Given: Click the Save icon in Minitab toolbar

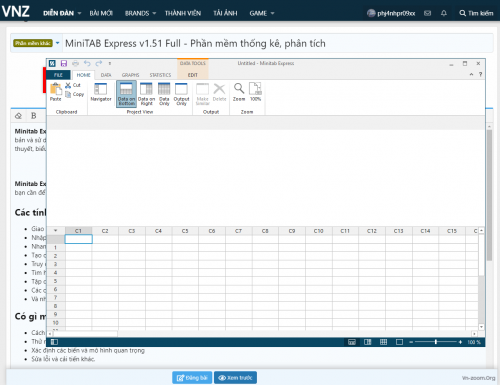Looking at the screenshot, I should click(64, 63).
